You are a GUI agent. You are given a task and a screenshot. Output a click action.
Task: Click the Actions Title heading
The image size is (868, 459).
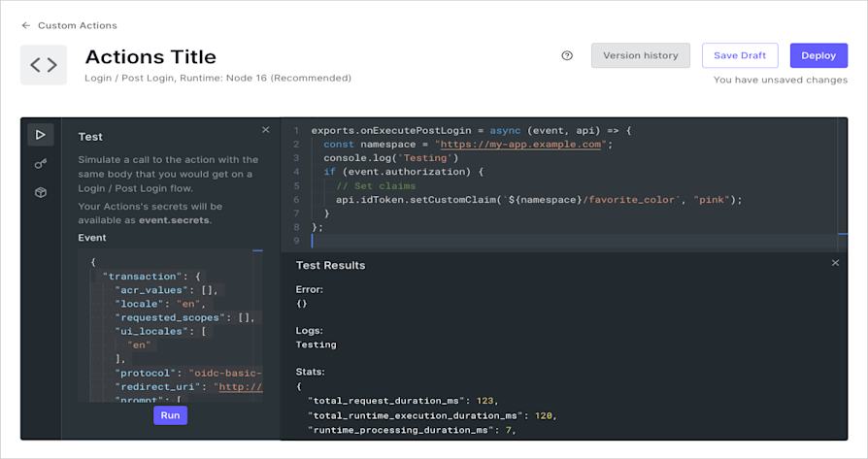pyautogui.click(x=150, y=56)
